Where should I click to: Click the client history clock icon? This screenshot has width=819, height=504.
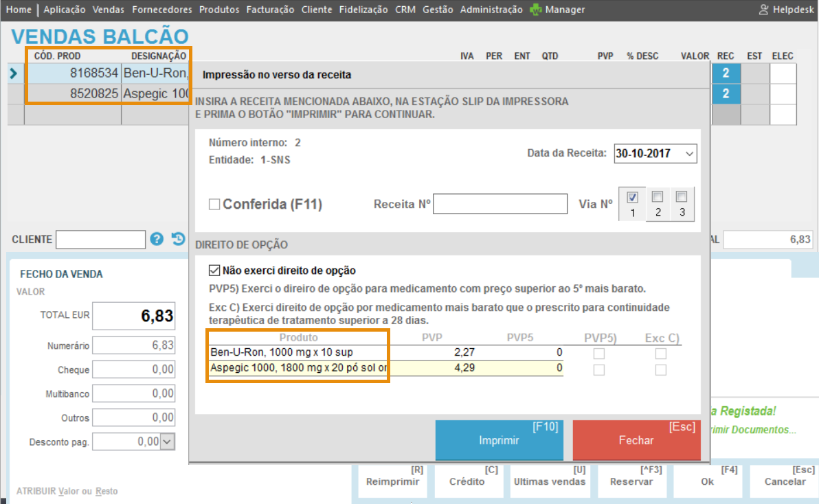click(x=178, y=239)
